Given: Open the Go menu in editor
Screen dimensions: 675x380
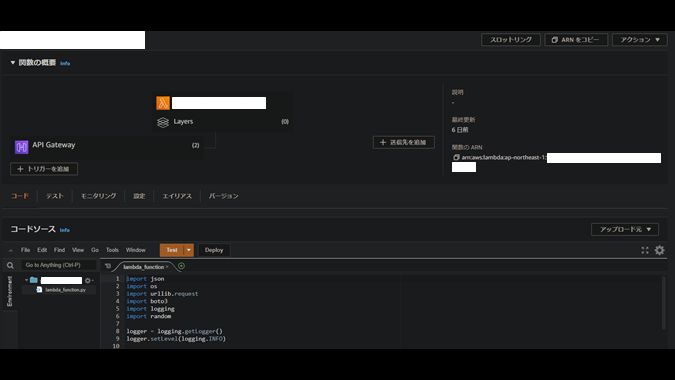Looking at the screenshot, I should pyautogui.click(x=95, y=250).
